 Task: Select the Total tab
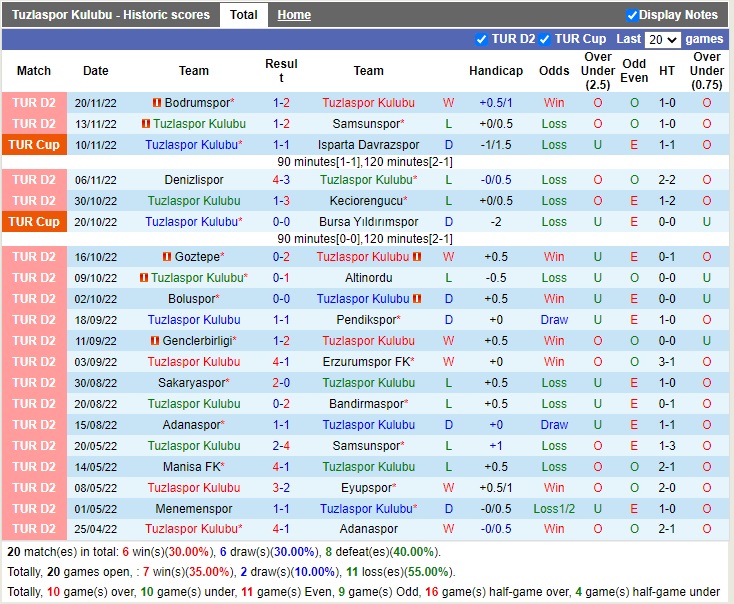point(243,15)
